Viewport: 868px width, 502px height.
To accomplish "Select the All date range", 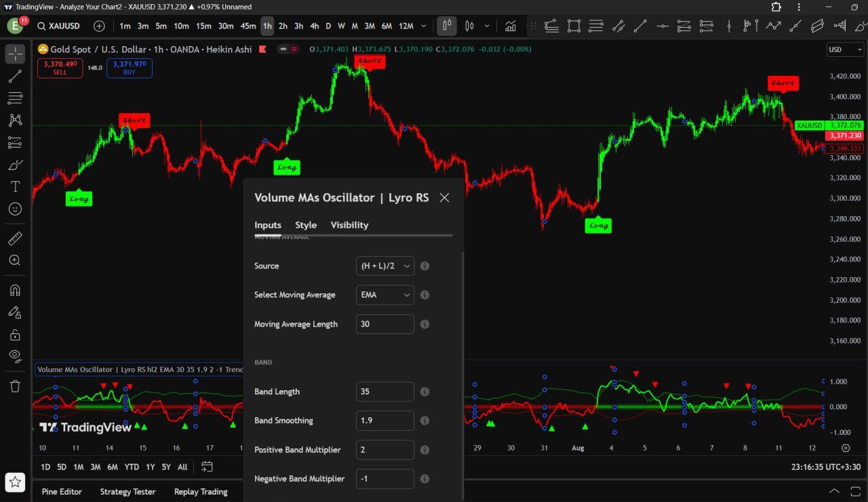I will tap(182, 467).
